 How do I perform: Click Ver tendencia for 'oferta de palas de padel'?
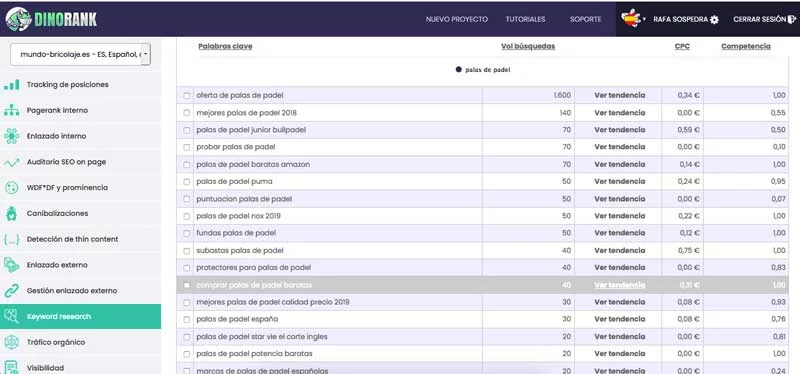click(619, 95)
